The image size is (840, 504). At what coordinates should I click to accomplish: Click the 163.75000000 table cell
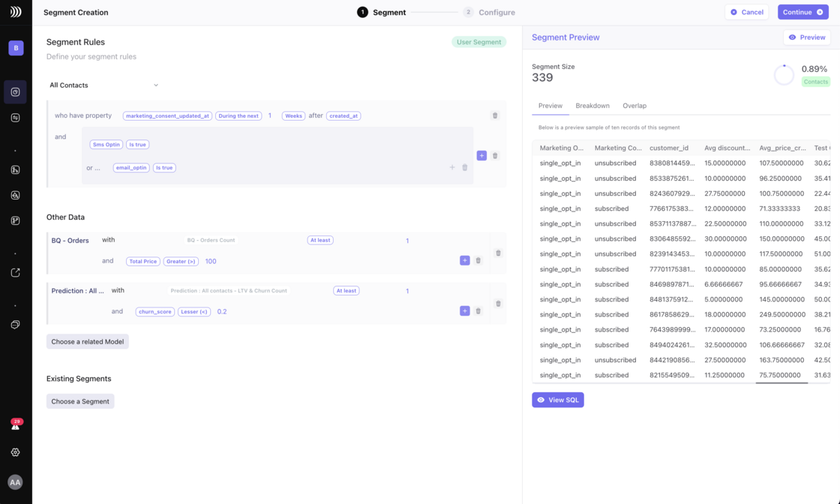pyautogui.click(x=781, y=360)
